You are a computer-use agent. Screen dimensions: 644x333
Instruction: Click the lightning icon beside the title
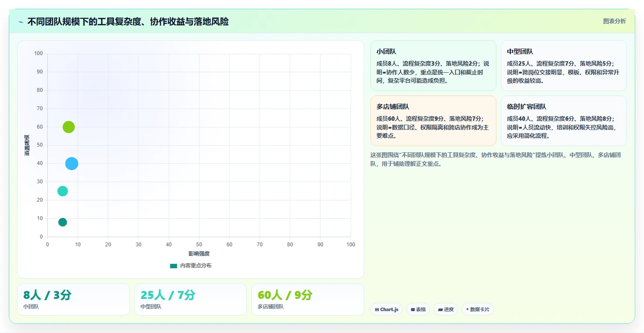click(x=21, y=22)
